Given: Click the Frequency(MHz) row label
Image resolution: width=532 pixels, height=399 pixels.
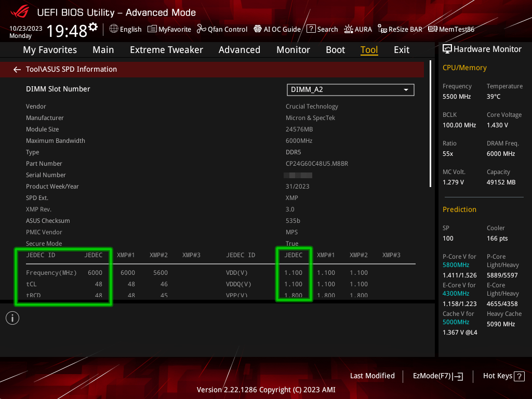Looking at the screenshot, I should pyautogui.click(x=51, y=273).
